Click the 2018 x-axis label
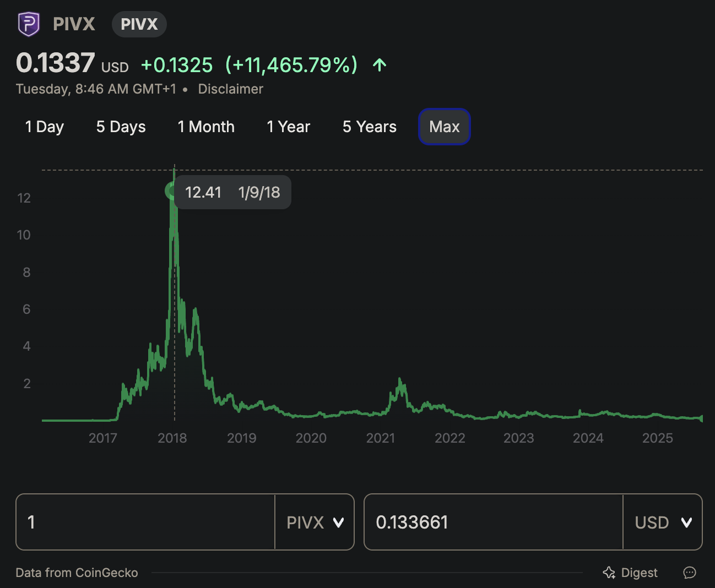This screenshot has height=588, width=715. (x=172, y=438)
